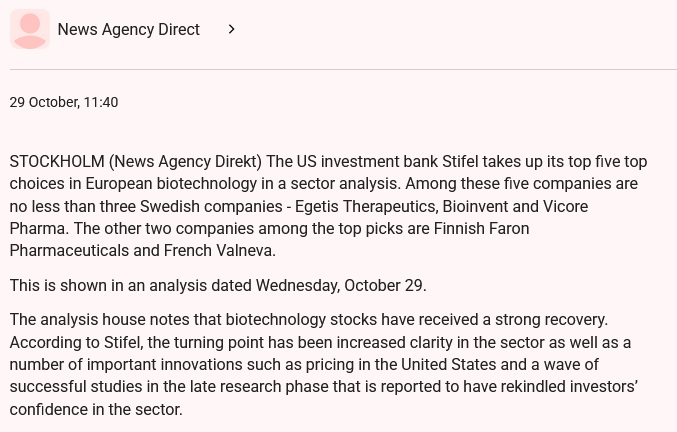
Task: Click the "European biotechnology" phrase
Action: 174,184
